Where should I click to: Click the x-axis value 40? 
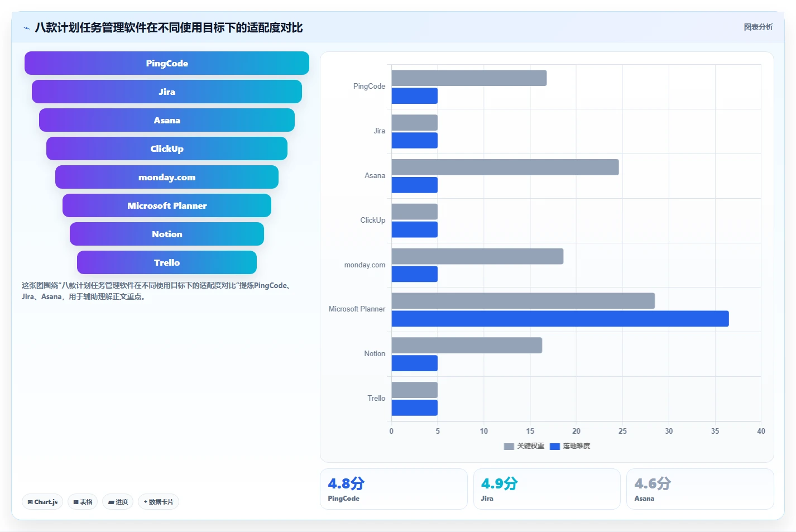[x=761, y=431]
